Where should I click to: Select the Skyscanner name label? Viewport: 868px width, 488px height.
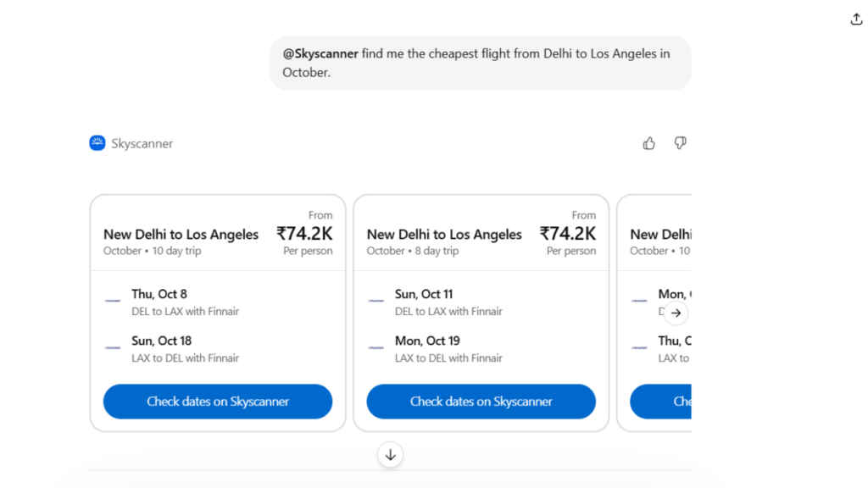point(142,143)
